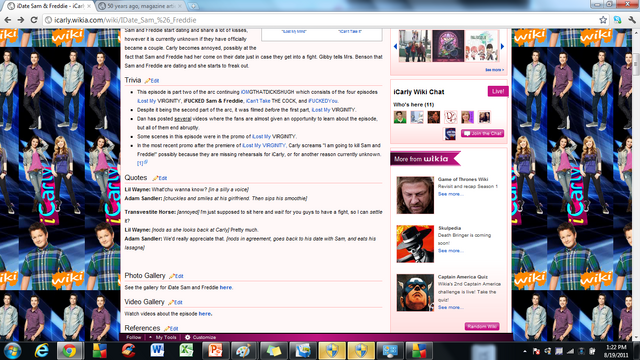640x360 pixels.
Task: Click the Chrome forward arrow
Action: click(x=21, y=20)
